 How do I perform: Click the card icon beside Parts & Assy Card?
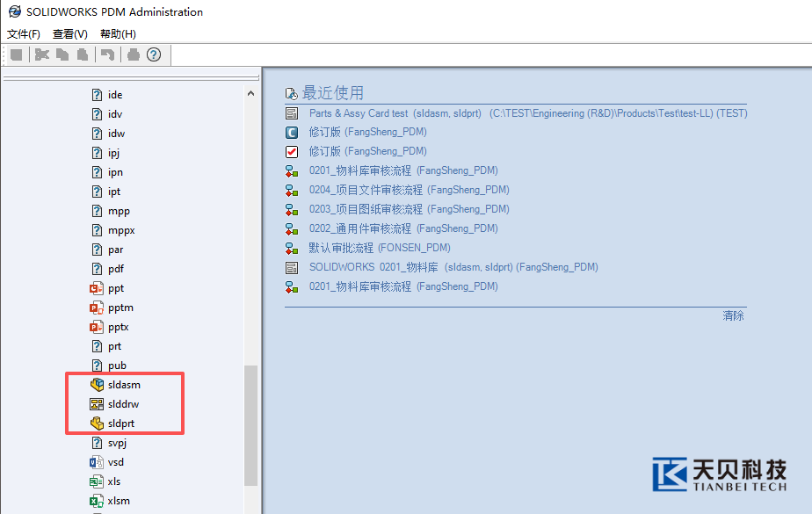292,112
